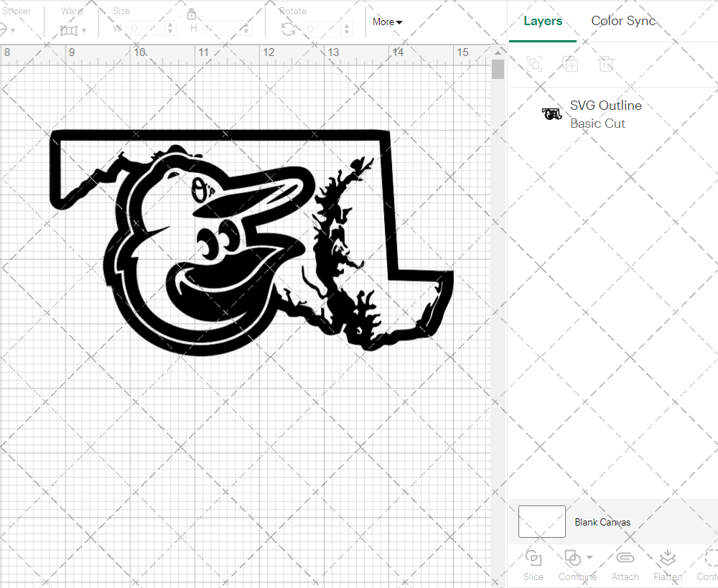
Task: Click the Blank Canvas color swatch
Action: (541, 522)
